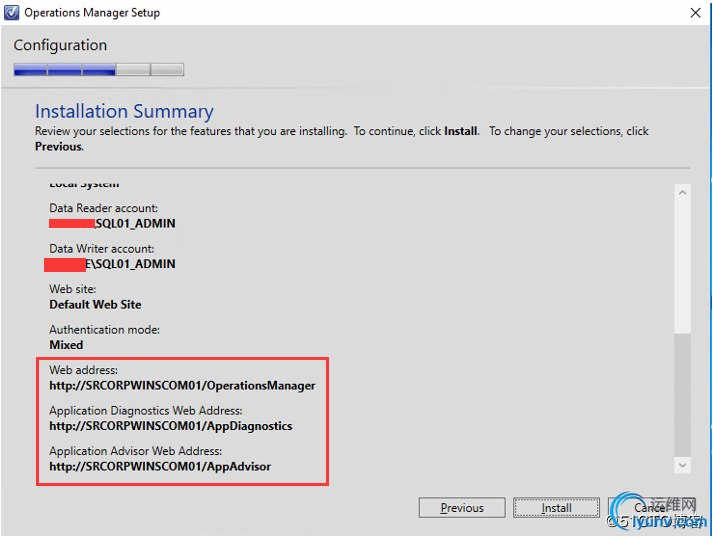Click the Operations Manager Setup title icon

point(12,12)
